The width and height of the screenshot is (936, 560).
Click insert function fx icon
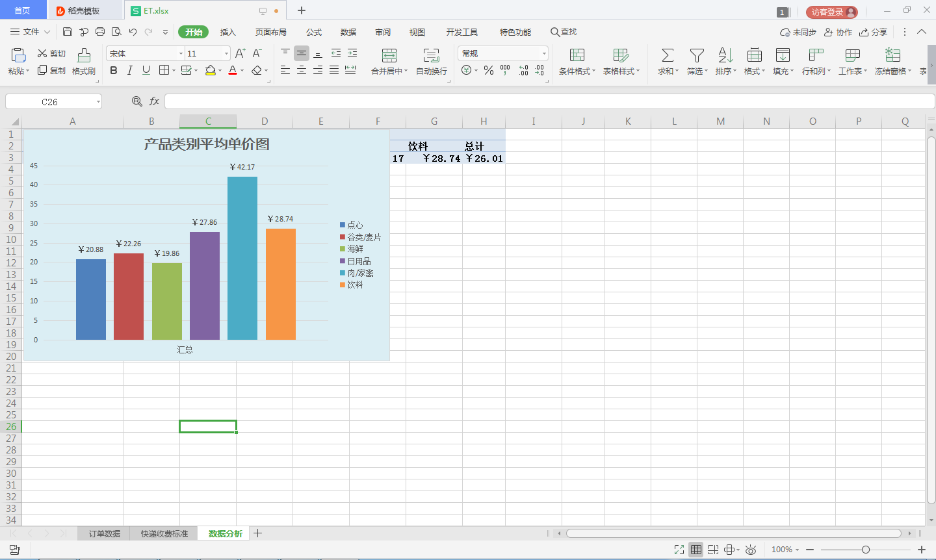(x=154, y=101)
